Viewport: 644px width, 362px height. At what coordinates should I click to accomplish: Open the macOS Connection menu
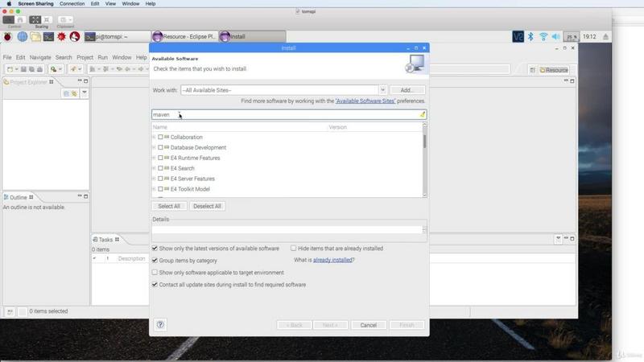tap(72, 4)
